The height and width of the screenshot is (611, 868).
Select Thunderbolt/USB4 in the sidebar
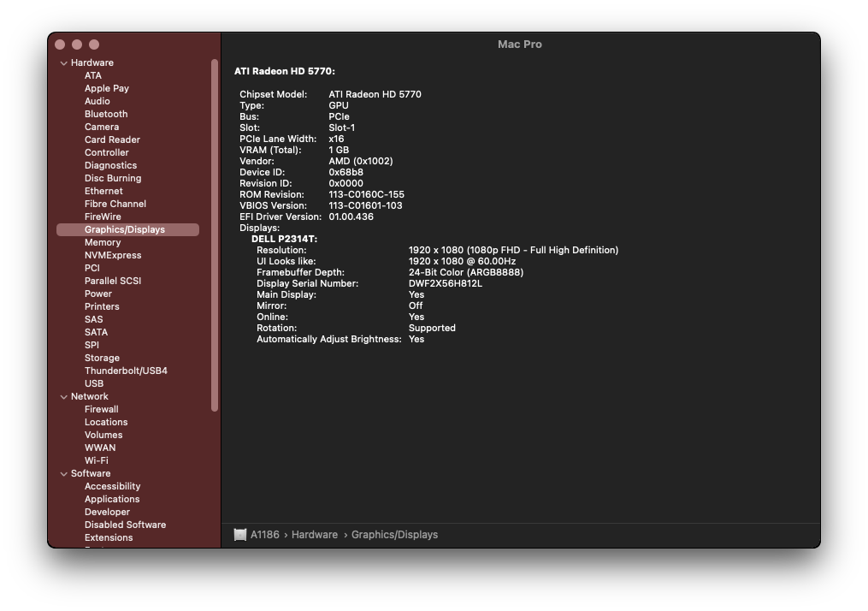[x=126, y=371]
